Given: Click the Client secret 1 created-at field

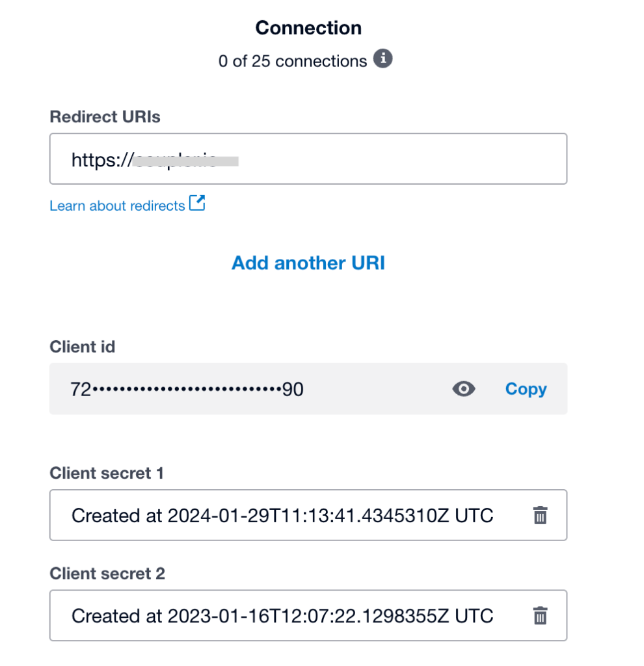Looking at the screenshot, I should point(282,516).
